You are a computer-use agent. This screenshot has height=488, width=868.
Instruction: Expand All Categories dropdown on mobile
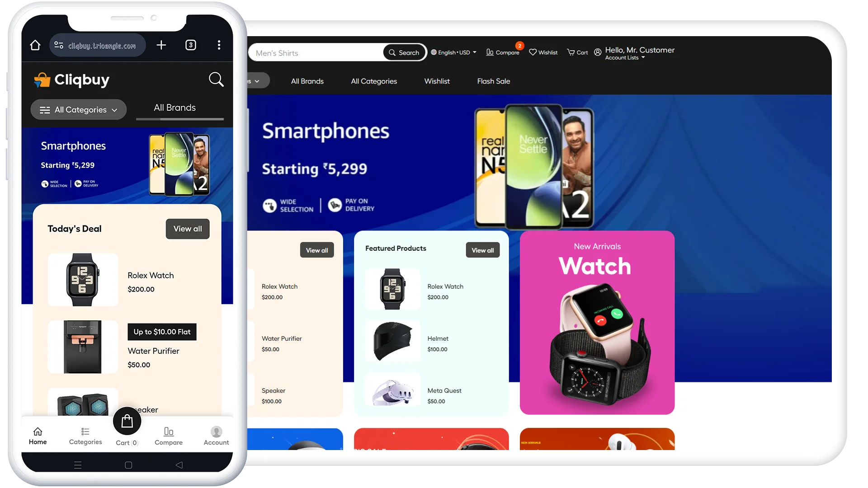coord(78,110)
